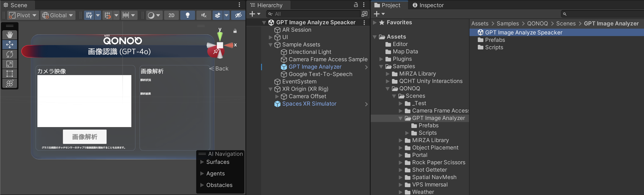This screenshot has width=644, height=195.
Task: Click the gizmo red X axis cone
Action: 229,45
